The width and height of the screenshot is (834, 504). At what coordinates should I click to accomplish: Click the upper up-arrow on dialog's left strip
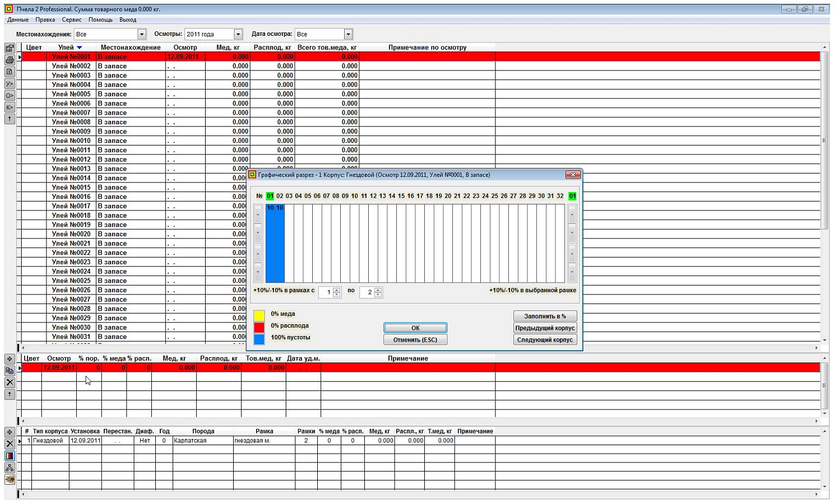(x=258, y=214)
